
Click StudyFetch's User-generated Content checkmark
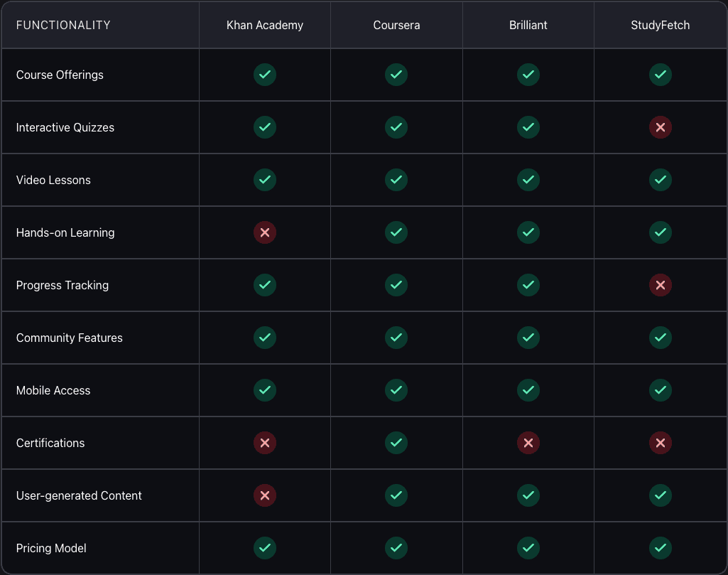tap(661, 495)
